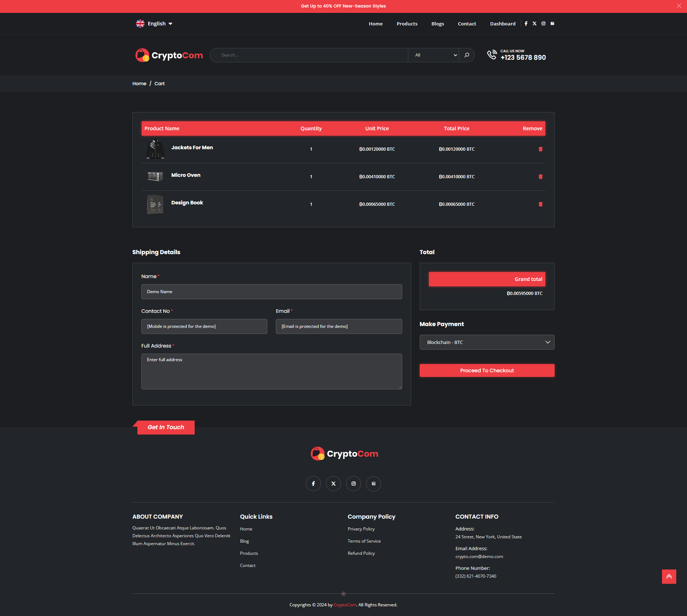687x616 pixels.
Task: Click the footer X (Twitter) circle icon
Action: click(333, 484)
